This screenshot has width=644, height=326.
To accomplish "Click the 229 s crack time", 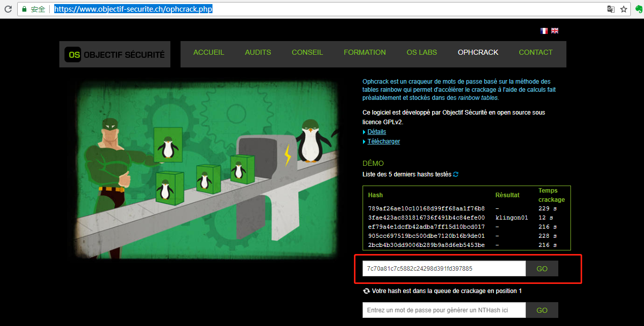I will coord(548,209).
